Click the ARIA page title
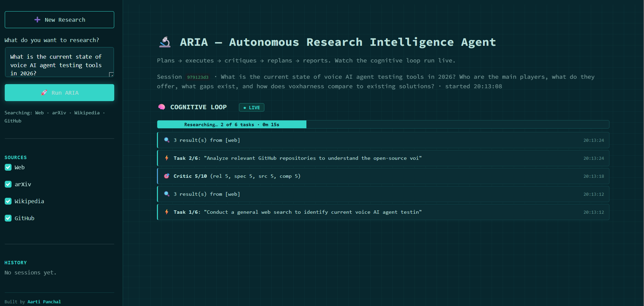Screen dimensions: 644x306 (338, 42)
